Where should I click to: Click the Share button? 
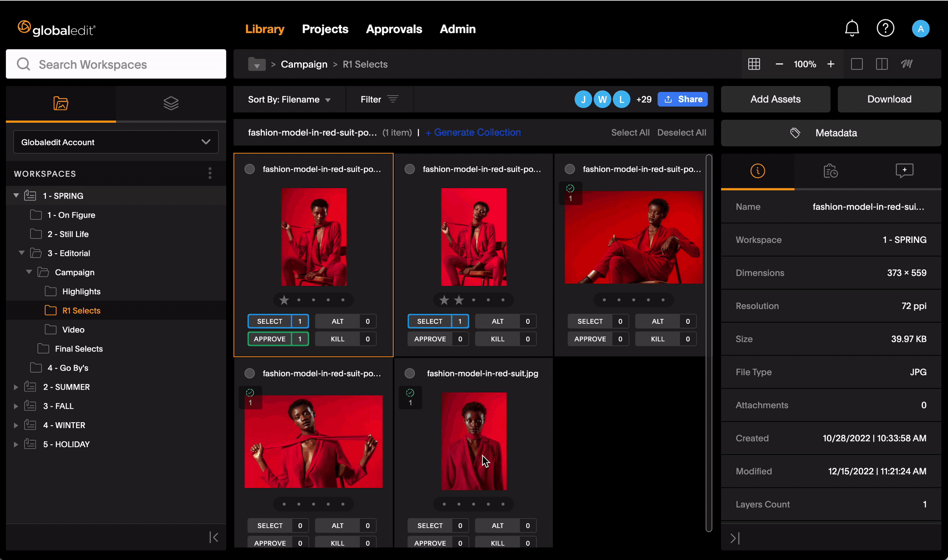pos(682,99)
